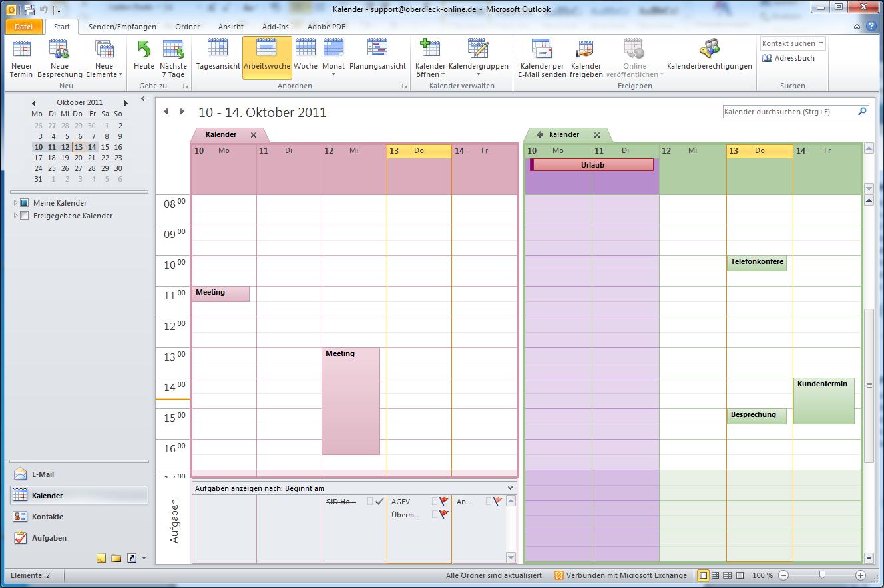Switch to normal view in status bar
Screen dimensions: 884x588
point(703,575)
